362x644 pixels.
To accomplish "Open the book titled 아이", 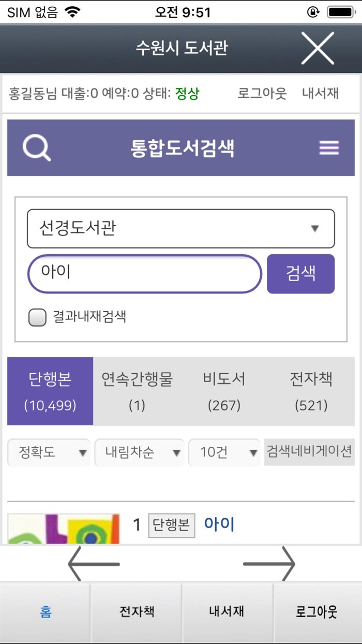I will pos(219,524).
